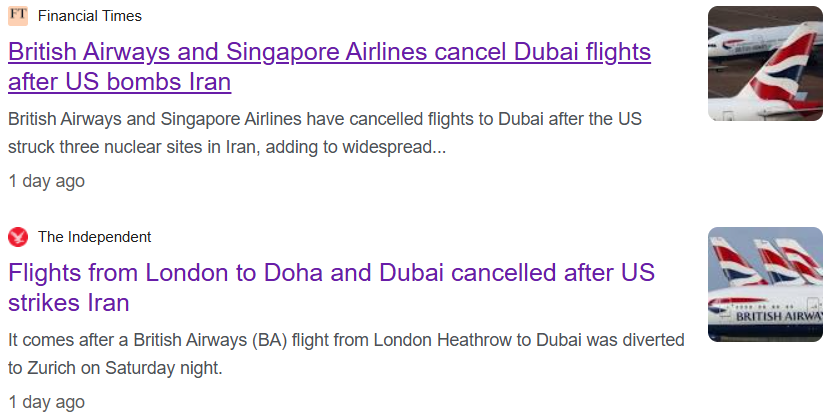Open the thumbnail showing three BA tail fins
The height and width of the screenshot is (418, 832).
click(x=765, y=284)
